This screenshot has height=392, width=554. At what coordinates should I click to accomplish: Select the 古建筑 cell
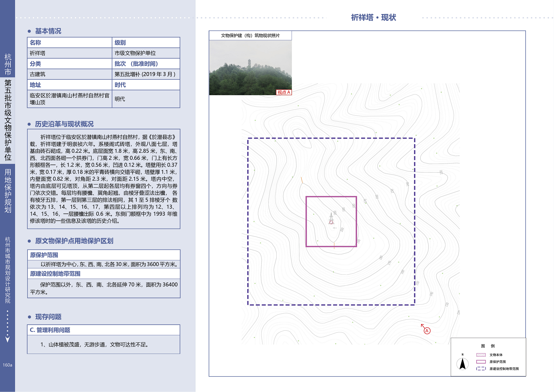[x=69, y=74]
